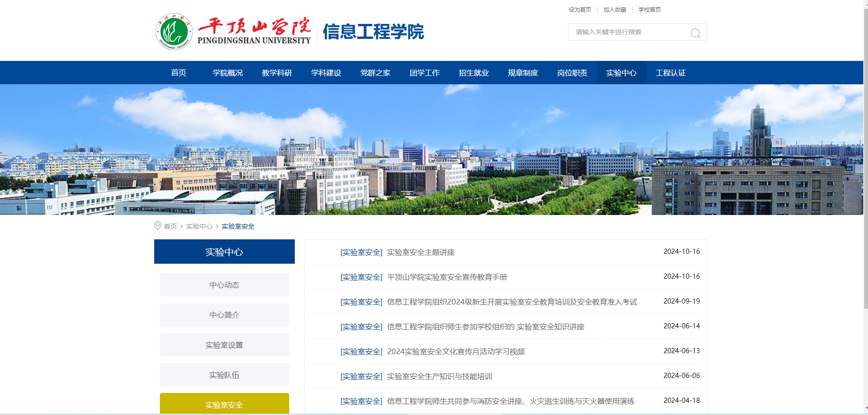Open 2024实验室安全文化宣传月活动学习视频 article
The height and width of the screenshot is (415, 868).
456,352
